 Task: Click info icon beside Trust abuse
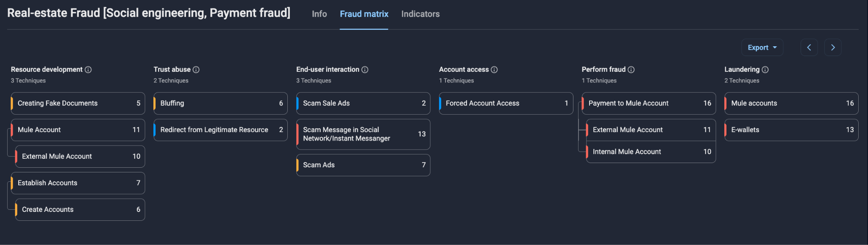click(x=196, y=70)
